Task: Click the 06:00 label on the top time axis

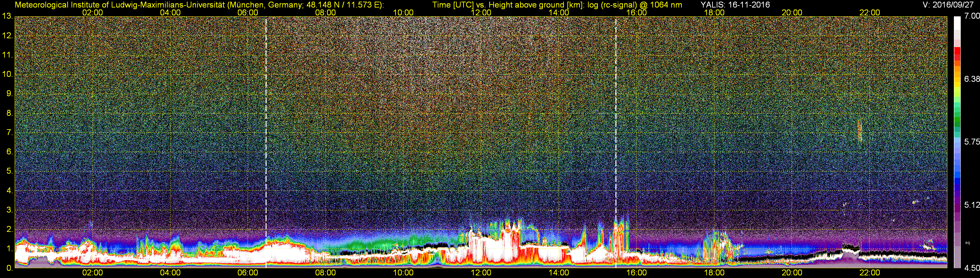Action: click(x=248, y=12)
